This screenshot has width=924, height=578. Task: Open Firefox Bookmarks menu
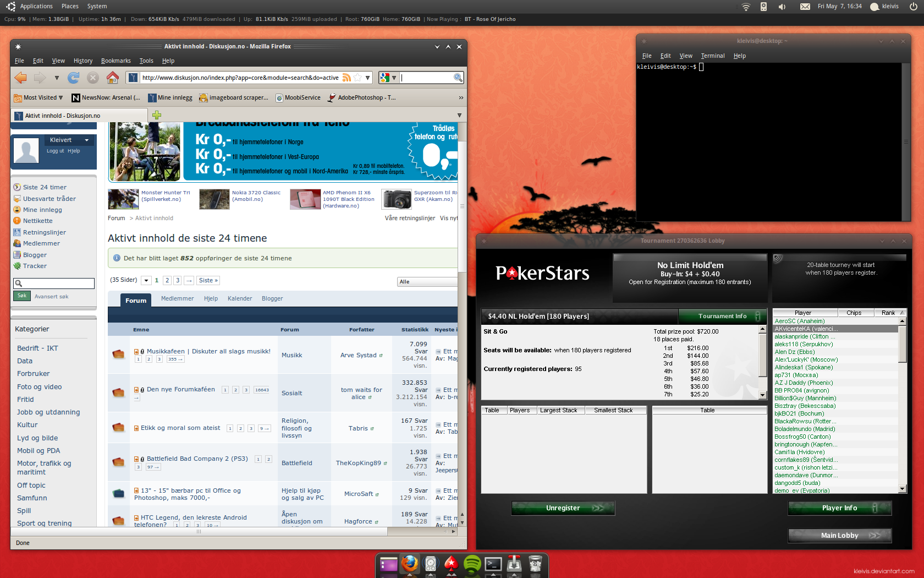click(x=116, y=61)
